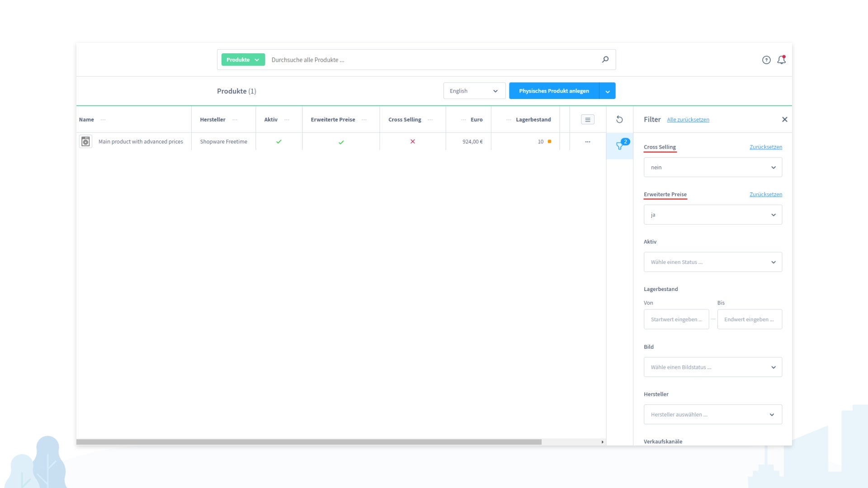Image resolution: width=868 pixels, height=488 pixels.
Task: Open the Aktiv status dropdown
Action: point(712,262)
